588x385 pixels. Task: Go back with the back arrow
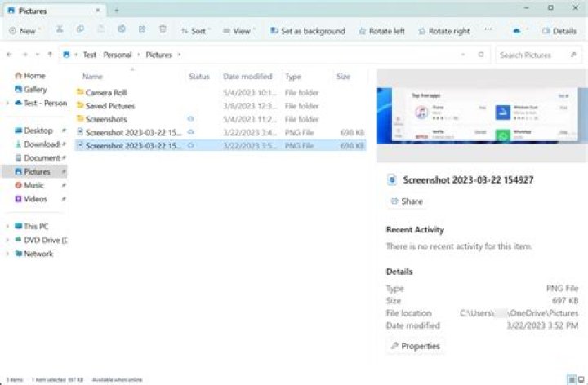point(9,55)
